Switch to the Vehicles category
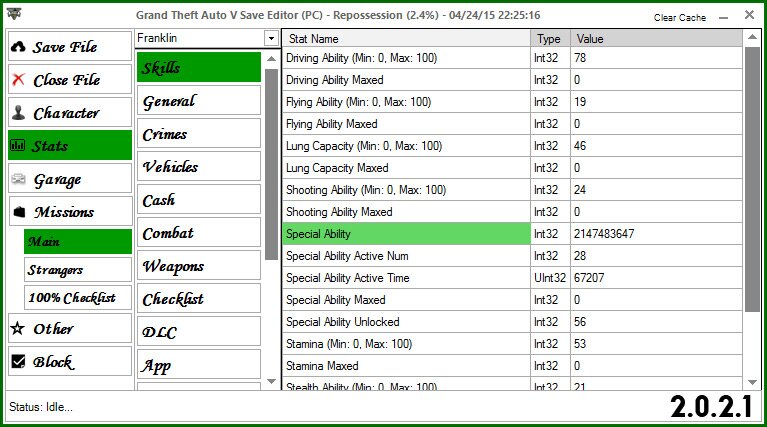Screen dimensions: 767x427 point(199,167)
